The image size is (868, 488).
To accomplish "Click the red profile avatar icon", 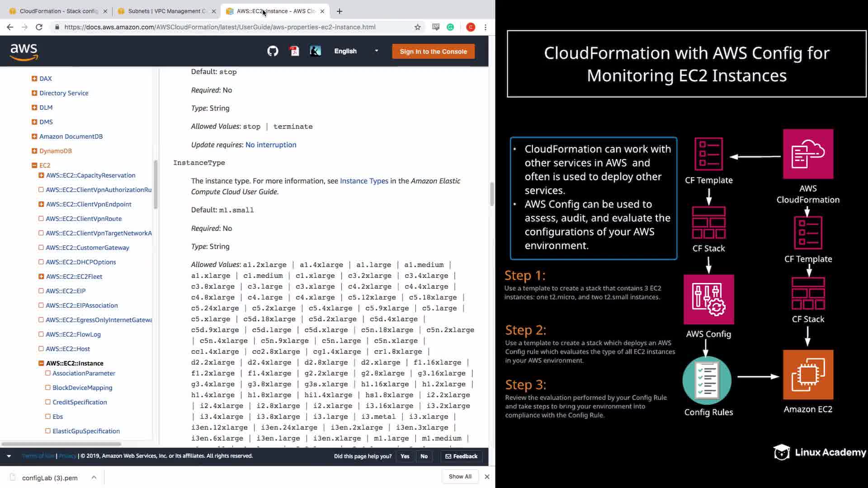I will point(471,27).
